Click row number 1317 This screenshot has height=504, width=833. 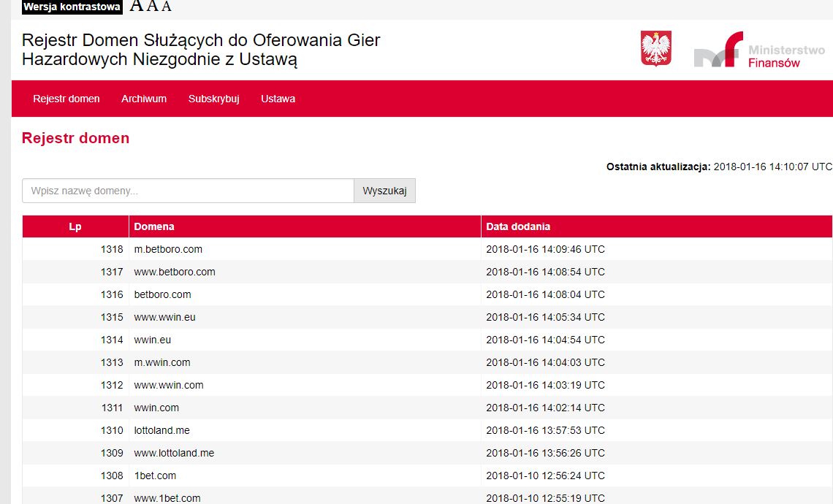click(112, 272)
